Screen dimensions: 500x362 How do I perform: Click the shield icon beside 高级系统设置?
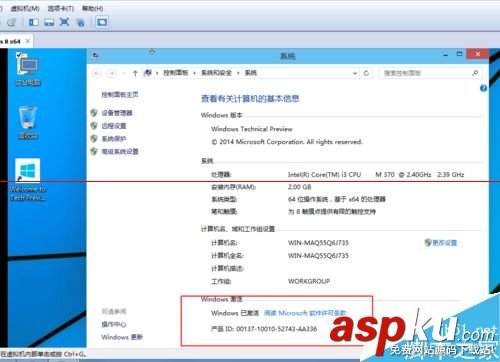(94, 151)
